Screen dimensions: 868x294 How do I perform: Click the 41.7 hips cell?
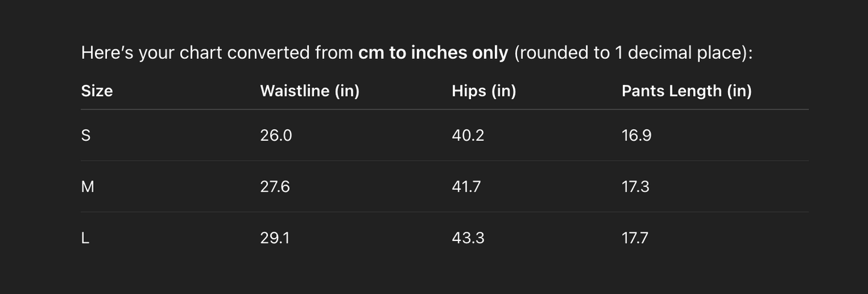[466, 186]
